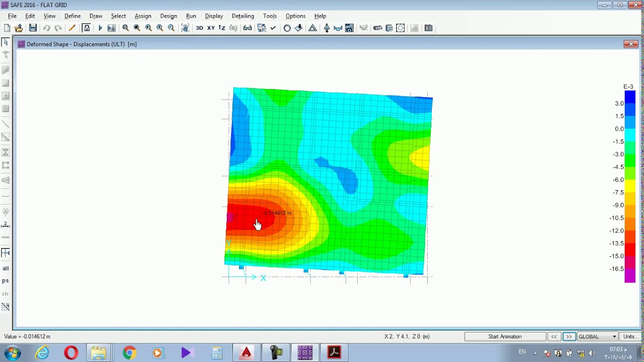This screenshot has width=644, height=362.
Task: Switch to XY plan view
Action: click(211, 28)
